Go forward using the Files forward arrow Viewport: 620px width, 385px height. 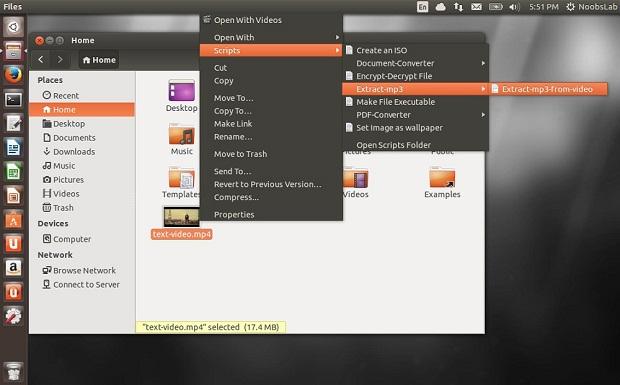pos(60,60)
